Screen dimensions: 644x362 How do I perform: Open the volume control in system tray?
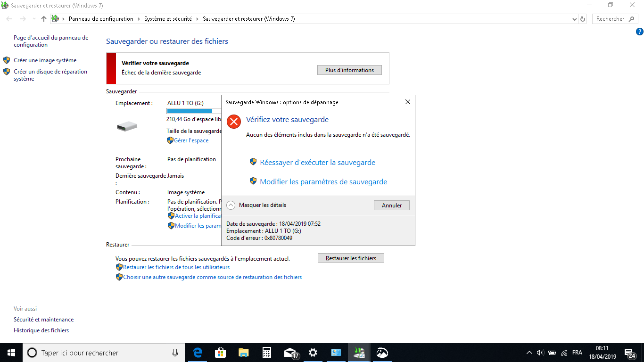coord(540,353)
